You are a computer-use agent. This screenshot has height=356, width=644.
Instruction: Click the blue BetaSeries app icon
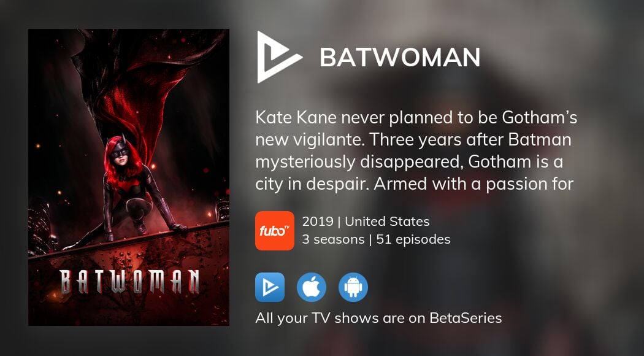pos(270,287)
